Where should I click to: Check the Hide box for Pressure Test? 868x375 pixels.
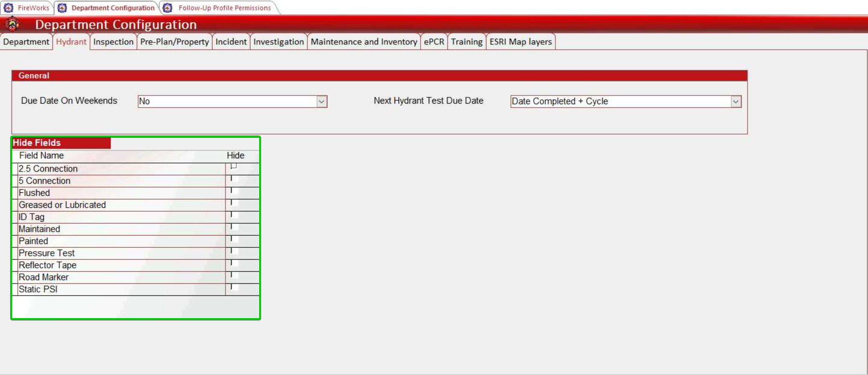click(234, 251)
